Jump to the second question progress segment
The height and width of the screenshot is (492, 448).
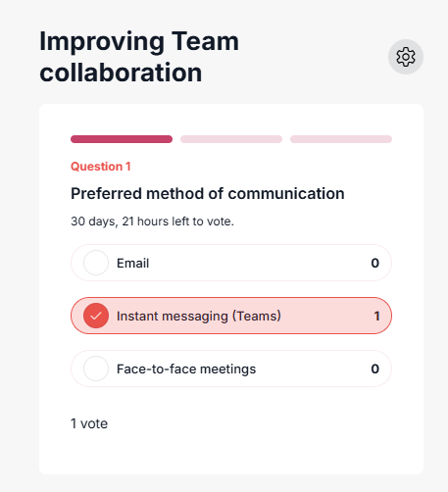[231, 139]
